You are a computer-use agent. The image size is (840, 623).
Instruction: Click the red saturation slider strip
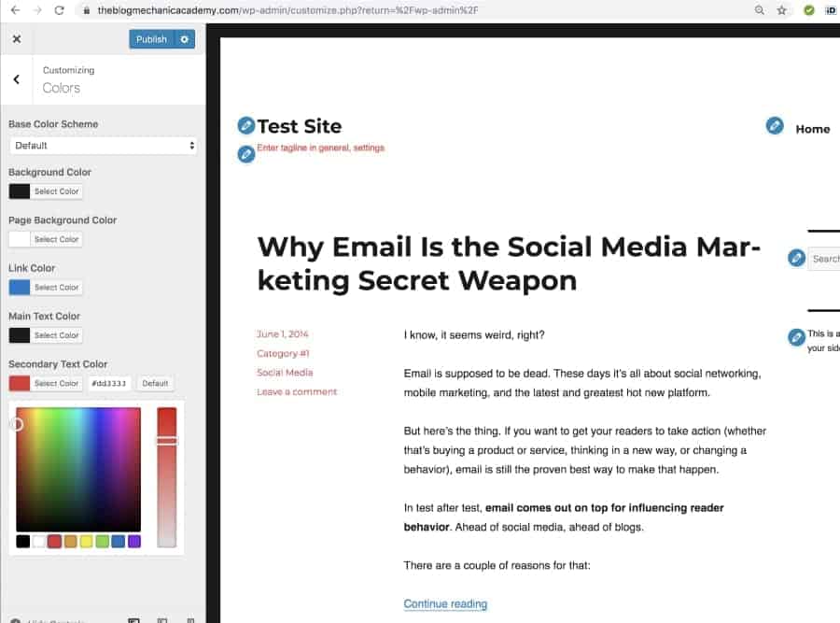click(x=166, y=476)
